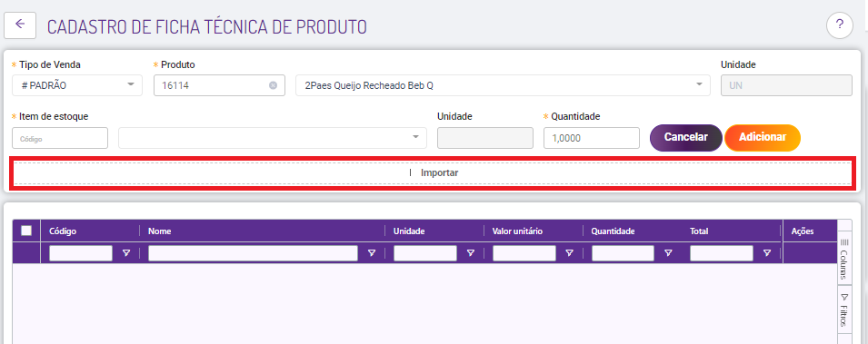Open the Colunas side panel tab
This screenshot has width=868, height=344.
[x=843, y=259]
